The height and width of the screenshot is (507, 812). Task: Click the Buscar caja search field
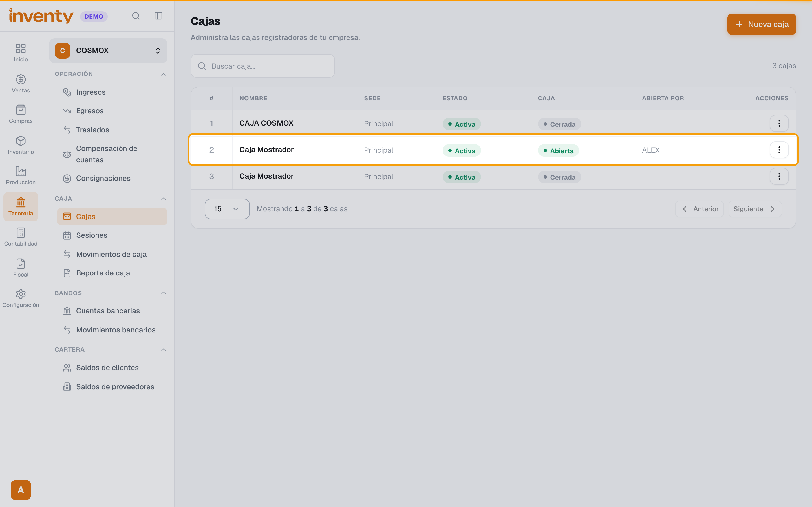pyautogui.click(x=263, y=66)
